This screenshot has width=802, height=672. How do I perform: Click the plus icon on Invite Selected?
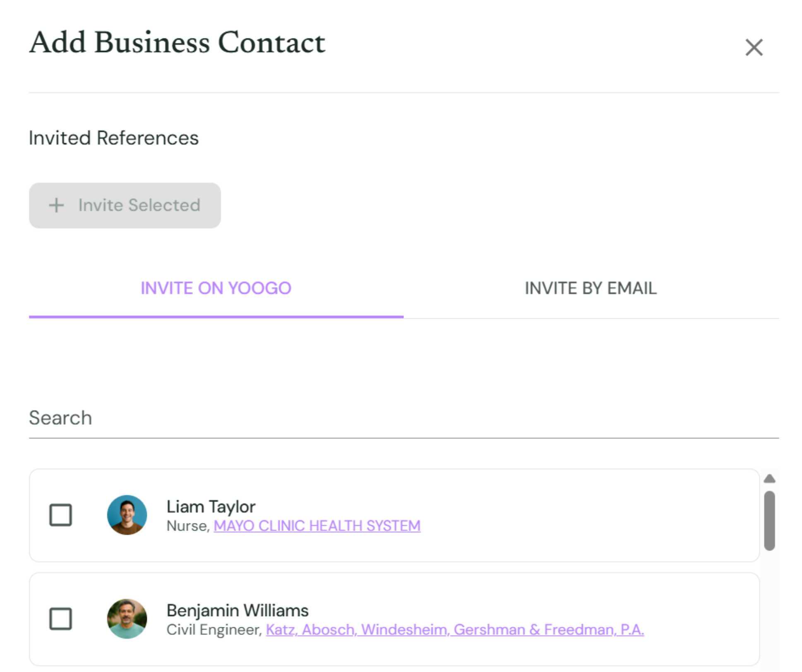56,205
